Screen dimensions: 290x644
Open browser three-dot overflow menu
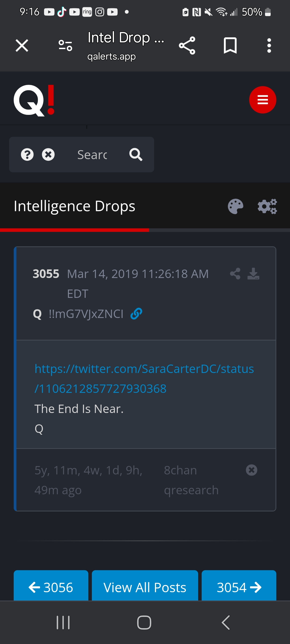pyautogui.click(x=269, y=45)
